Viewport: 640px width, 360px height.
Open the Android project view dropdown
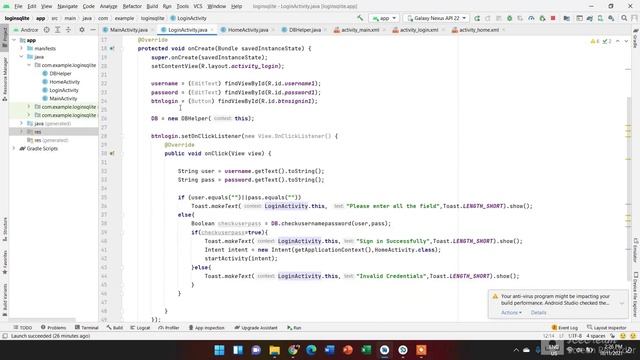pyautogui.click(x=27, y=30)
